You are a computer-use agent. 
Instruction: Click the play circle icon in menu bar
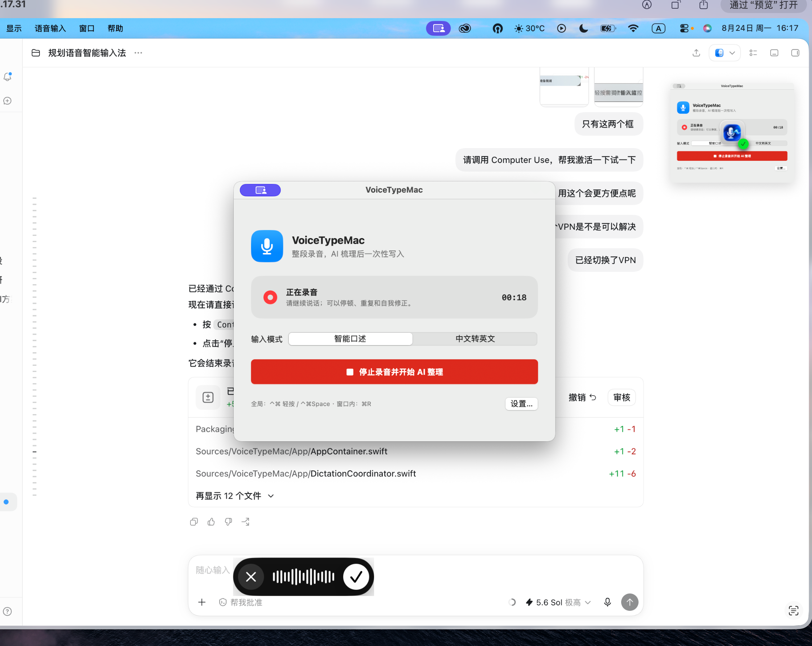561,28
